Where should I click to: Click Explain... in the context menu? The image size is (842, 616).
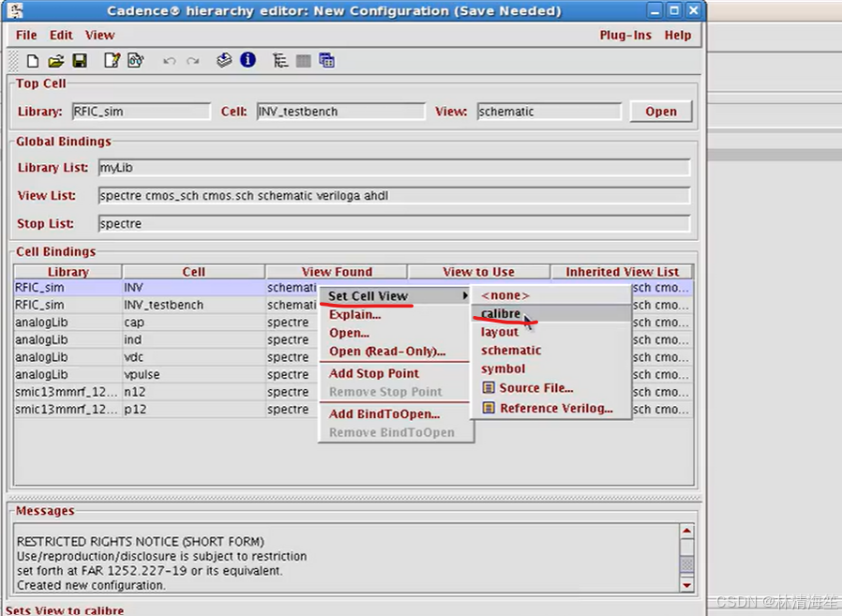[395, 315]
